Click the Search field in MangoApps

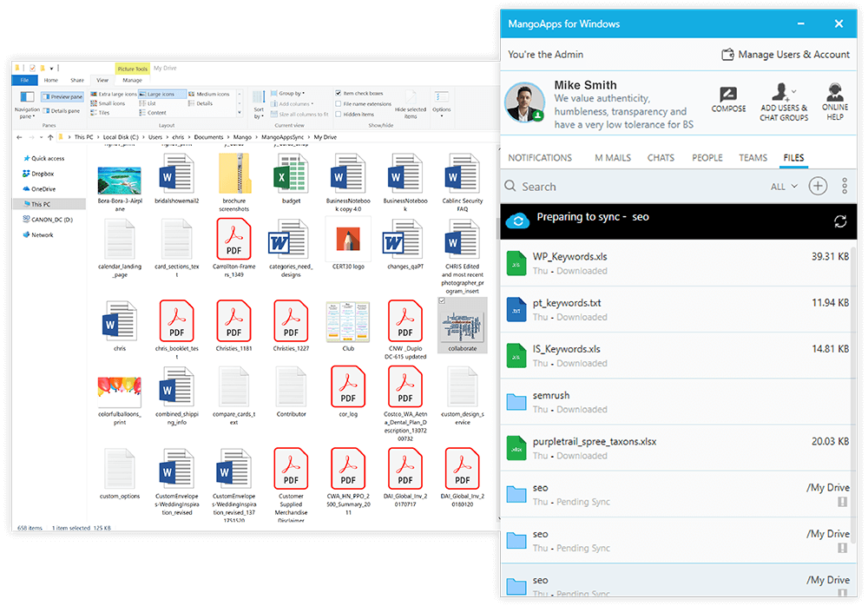coord(631,187)
